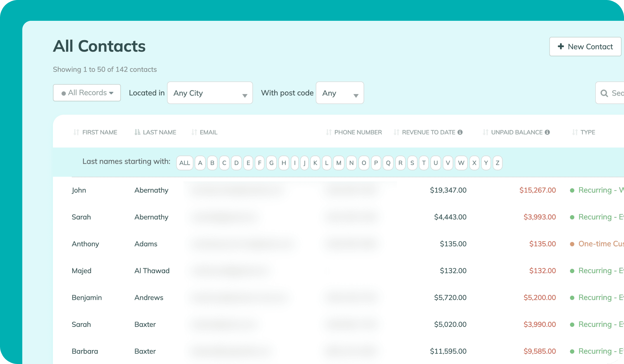Click Unpaid Balance info icon
This screenshot has width=624, height=364.
point(547,132)
